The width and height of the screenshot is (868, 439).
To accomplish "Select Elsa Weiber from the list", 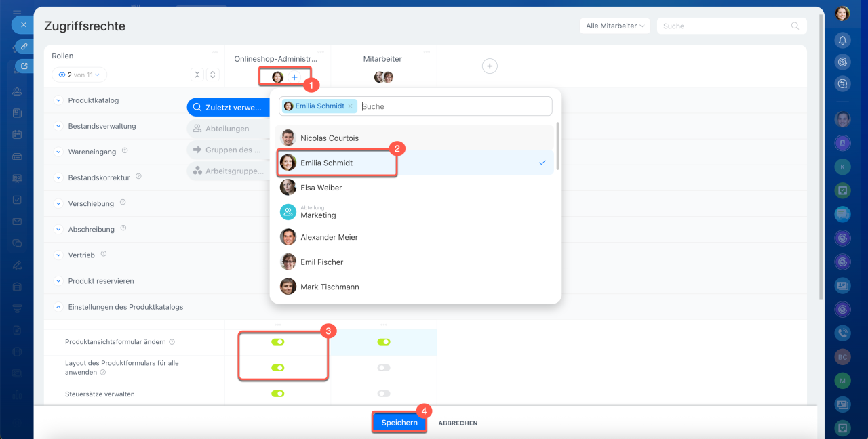I will tap(415, 187).
